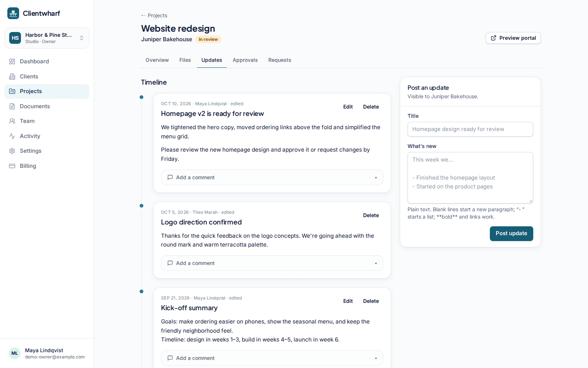
Task: Focus the What's new text area
Action: [x=470, y=178]
